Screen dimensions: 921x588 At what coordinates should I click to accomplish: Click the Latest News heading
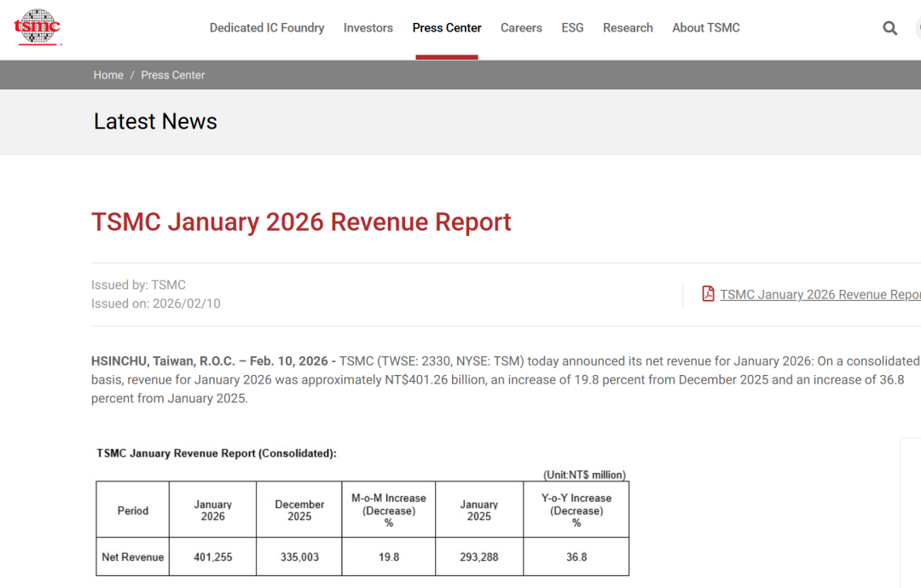coord(155,122)
